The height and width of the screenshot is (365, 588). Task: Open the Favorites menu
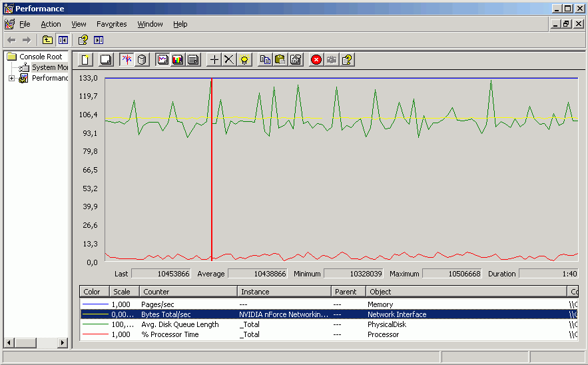click(x=111, y=24)
